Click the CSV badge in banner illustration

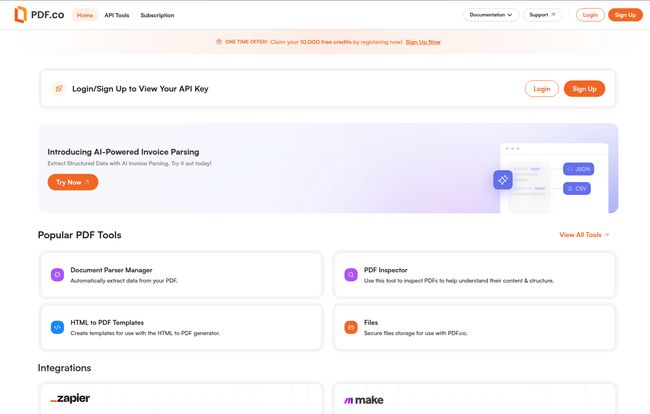point(577,189)
